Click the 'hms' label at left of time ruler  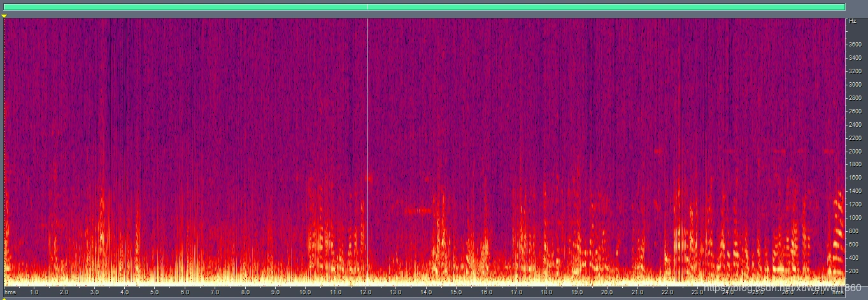pos(10,292)
